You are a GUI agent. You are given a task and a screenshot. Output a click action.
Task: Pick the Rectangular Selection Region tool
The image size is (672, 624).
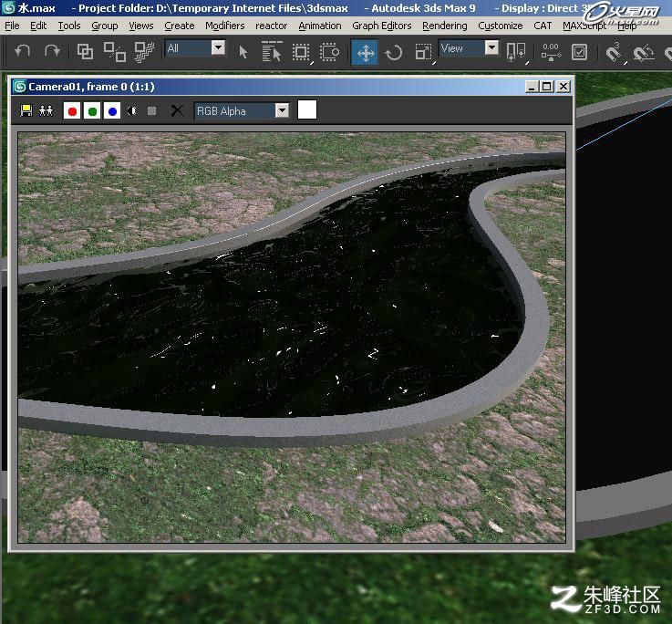(301, 52)
